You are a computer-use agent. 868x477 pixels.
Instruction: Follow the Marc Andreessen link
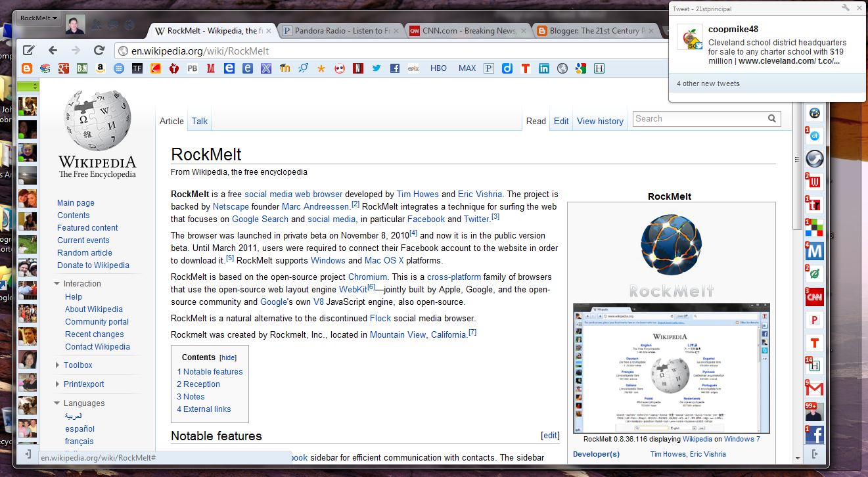[315, 206]
